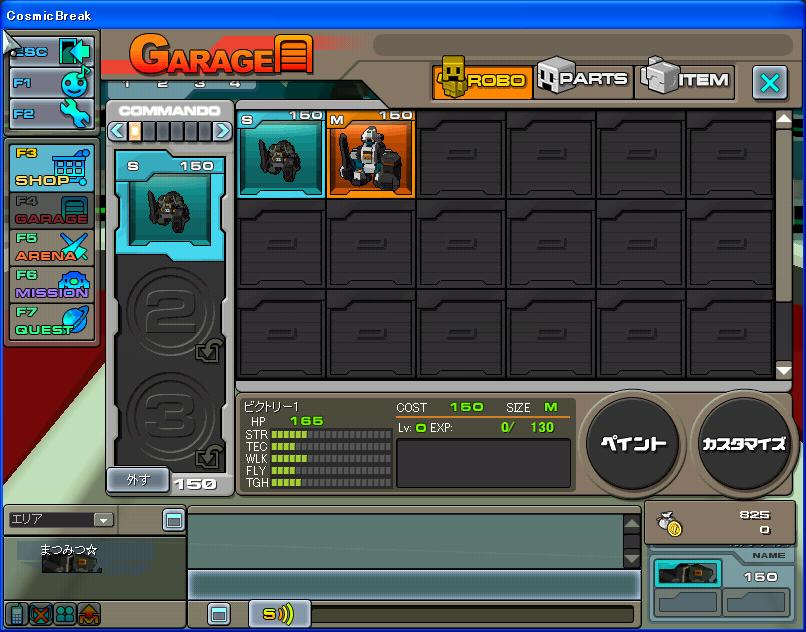Click the chat window toggle icon
Screen dimensions: 806x632
pyautogui.click(x=219, y=613)
